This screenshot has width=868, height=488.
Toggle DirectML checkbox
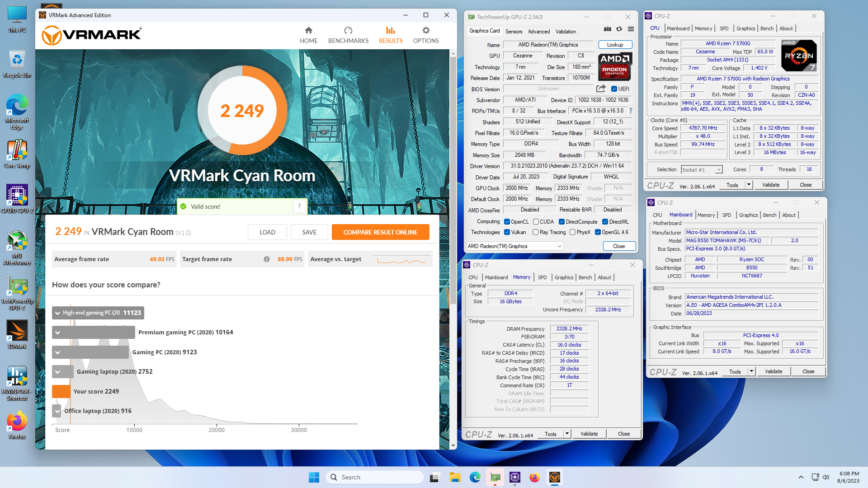point(605,222)
